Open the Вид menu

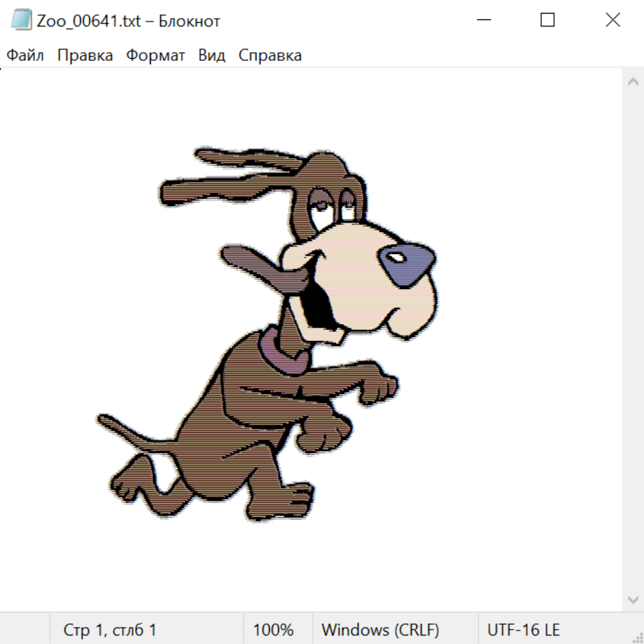tap(212, 56)
